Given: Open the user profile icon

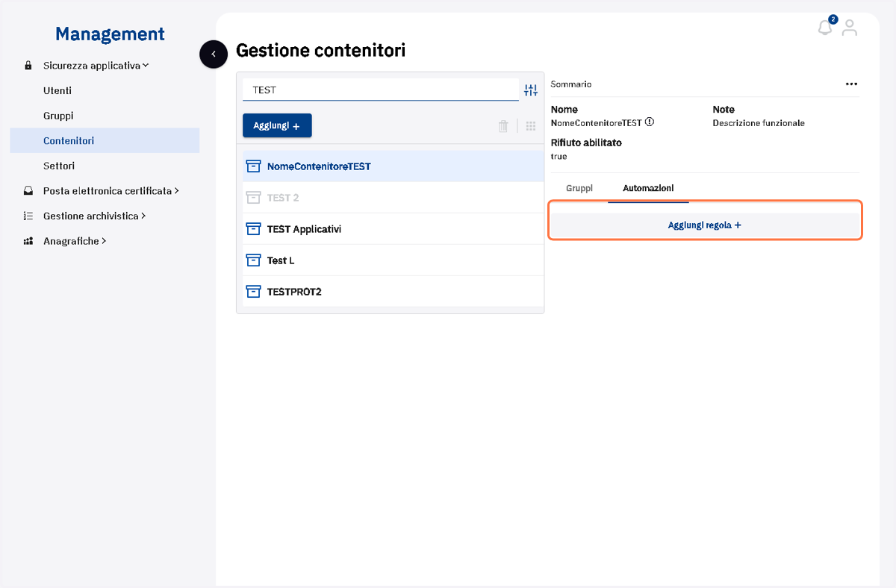Looking at the screenshot, I should (x=850, y=28).
